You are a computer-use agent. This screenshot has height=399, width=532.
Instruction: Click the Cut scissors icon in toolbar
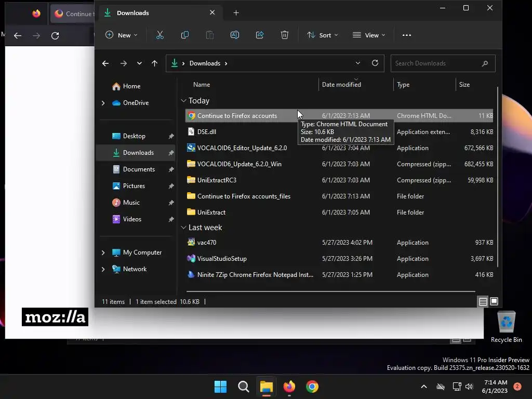(x=160, y=35)
